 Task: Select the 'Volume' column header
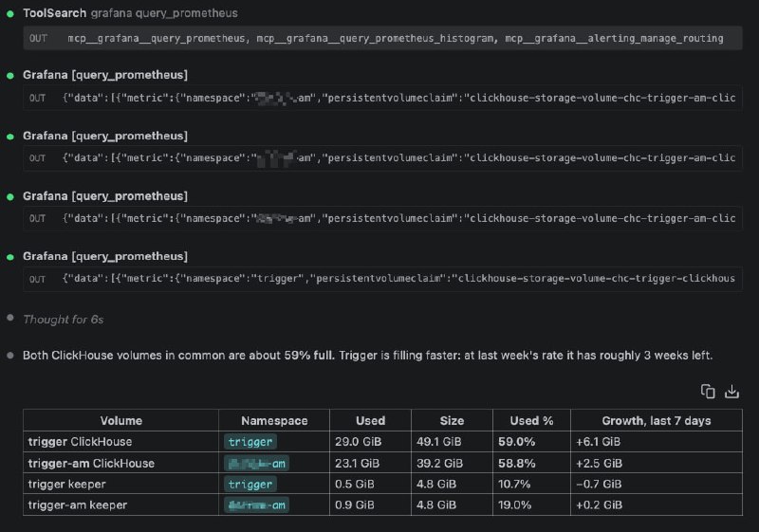coord(121,420)
